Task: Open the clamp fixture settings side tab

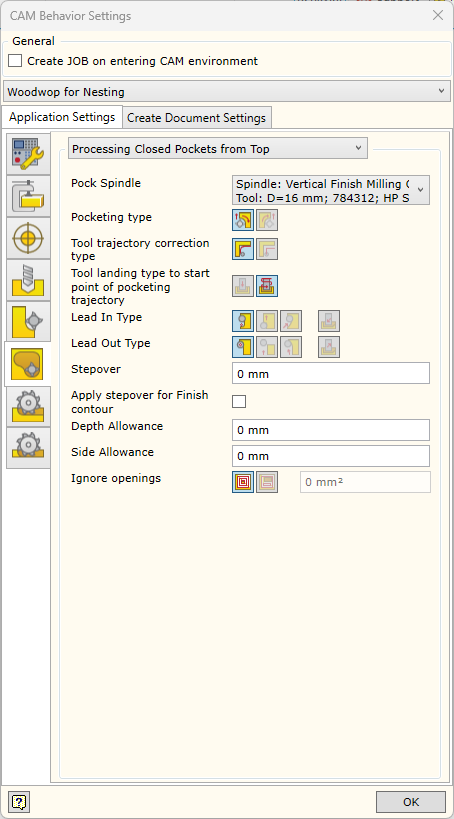Action: coord(28,196)
